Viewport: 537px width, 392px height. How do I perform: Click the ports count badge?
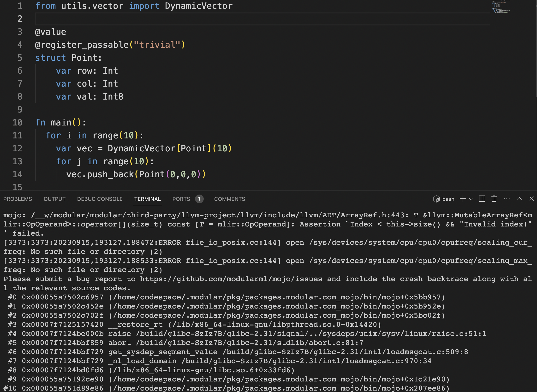point(199,199)
